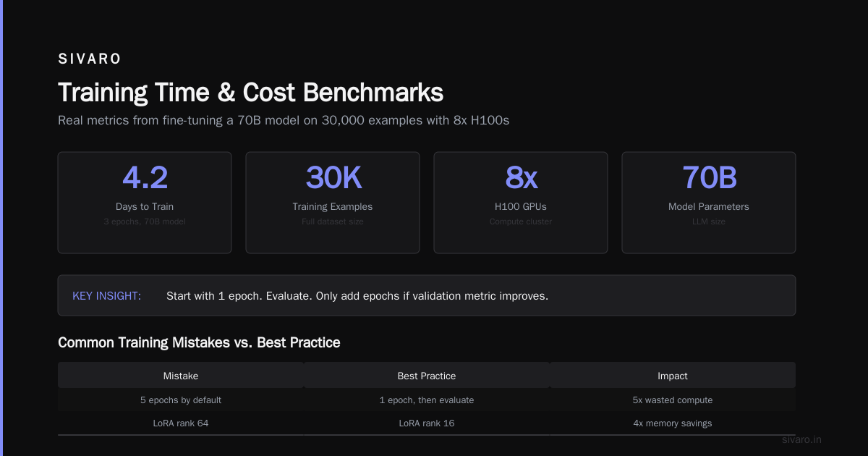The image size is (868, 456).
Task: Select the 30K Training Examples card
Action: [333, 203]
